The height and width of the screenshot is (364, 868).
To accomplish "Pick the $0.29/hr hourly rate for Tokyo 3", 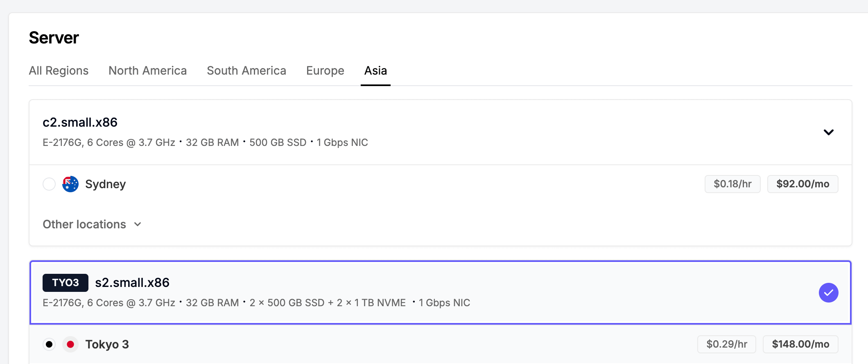I will point(727,344).
